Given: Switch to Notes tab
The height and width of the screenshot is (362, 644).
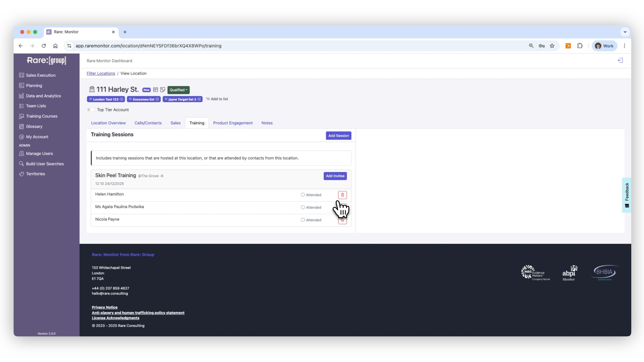Looking at the screenshot, I should tap(267, 123).
